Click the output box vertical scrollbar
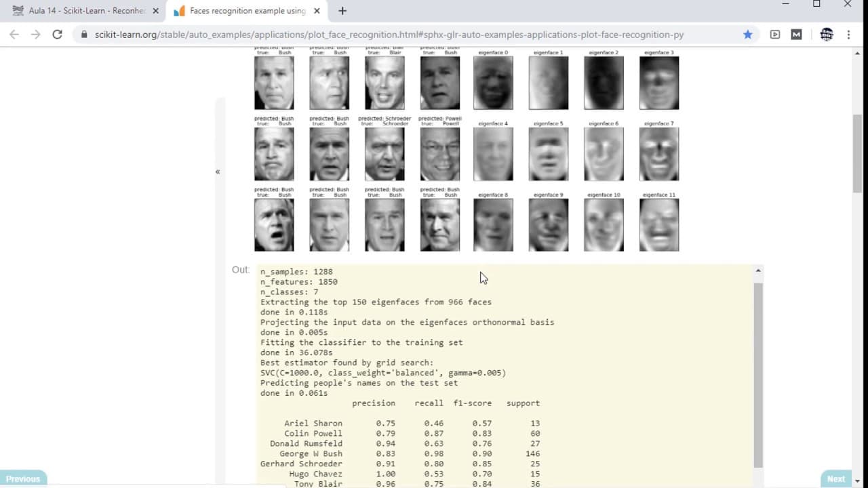 pyautogui.click(x=758, y=374)
